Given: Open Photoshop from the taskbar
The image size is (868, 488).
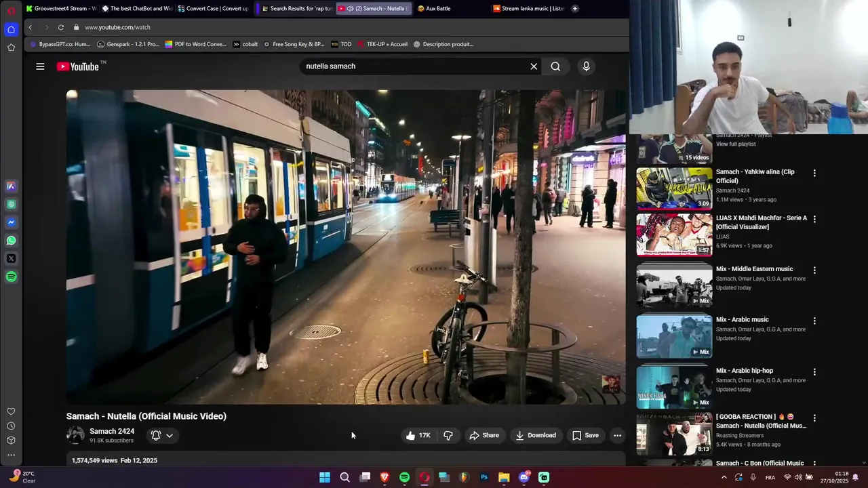Looking at the screenshot, I should 484,477.
